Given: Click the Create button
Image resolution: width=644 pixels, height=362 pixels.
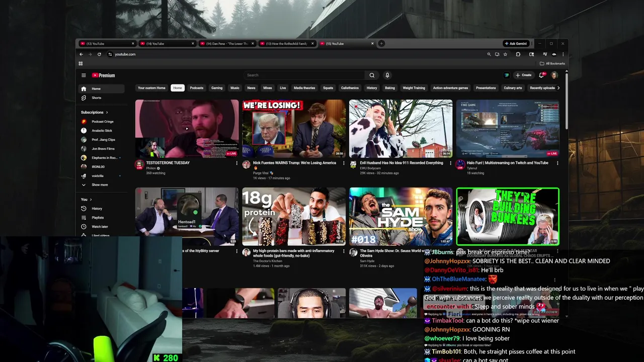Looking at the screenshot, I should pos(523,75).
